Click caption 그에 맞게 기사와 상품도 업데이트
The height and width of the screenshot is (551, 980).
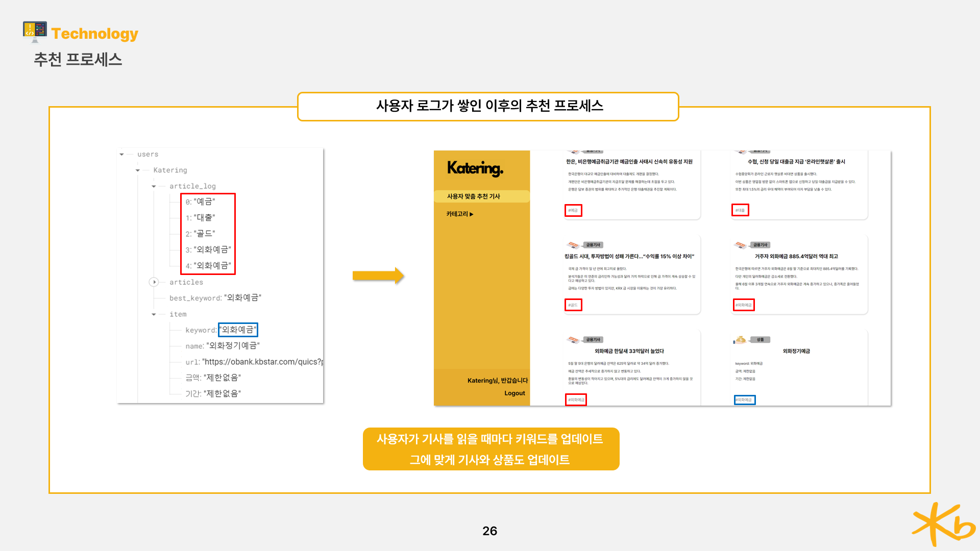[x=489, y=460]
